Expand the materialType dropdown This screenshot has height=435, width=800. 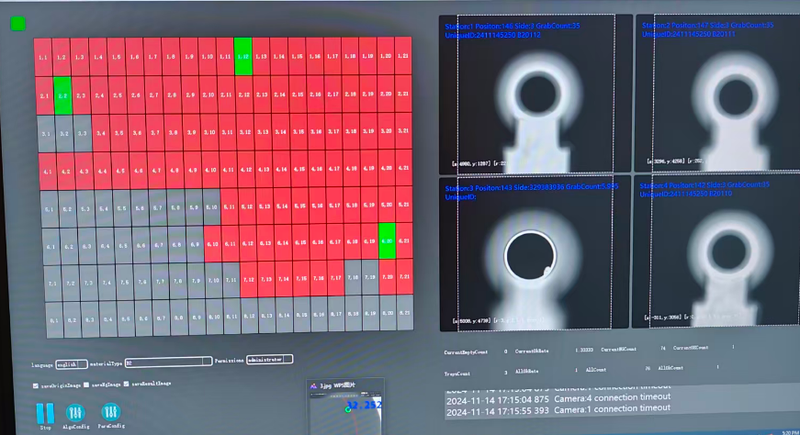coord(165,364)
